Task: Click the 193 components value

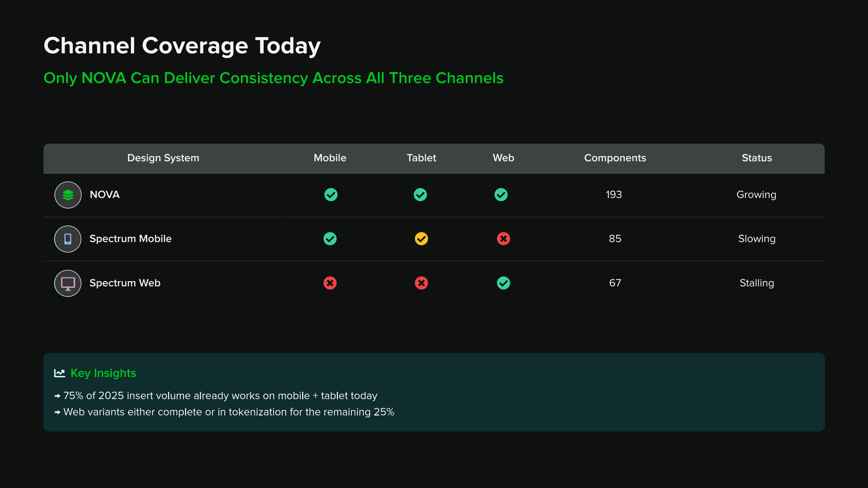Action: point(614,195)
